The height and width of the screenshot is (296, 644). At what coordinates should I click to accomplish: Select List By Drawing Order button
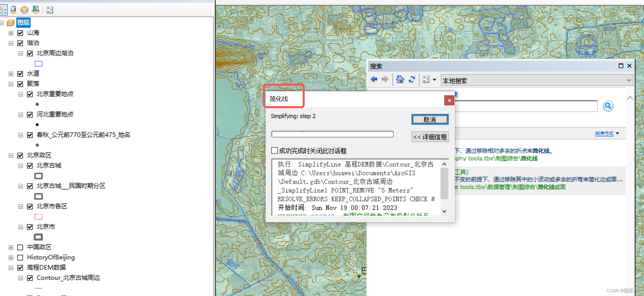3,10
